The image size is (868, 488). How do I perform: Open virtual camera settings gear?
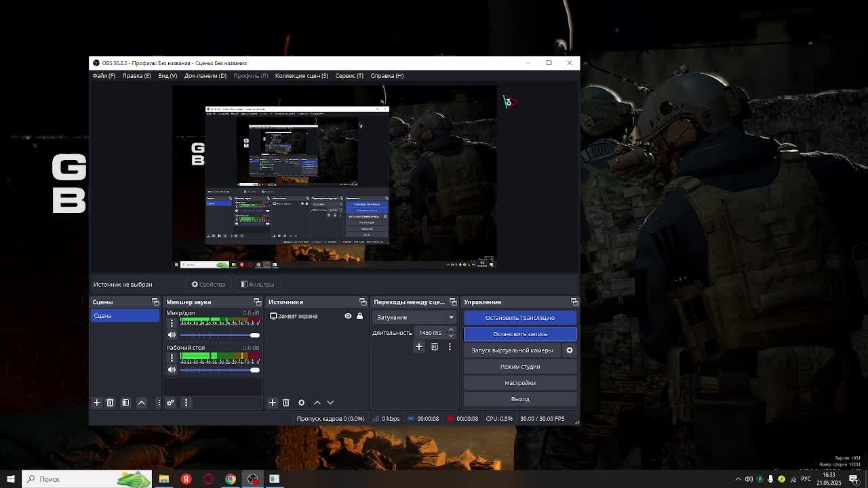point(570,350)
